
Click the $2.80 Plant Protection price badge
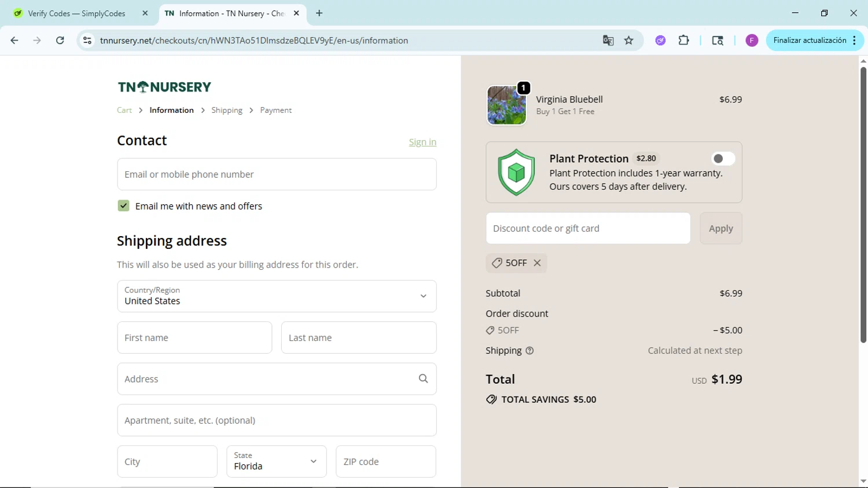[x=646, y=159]
